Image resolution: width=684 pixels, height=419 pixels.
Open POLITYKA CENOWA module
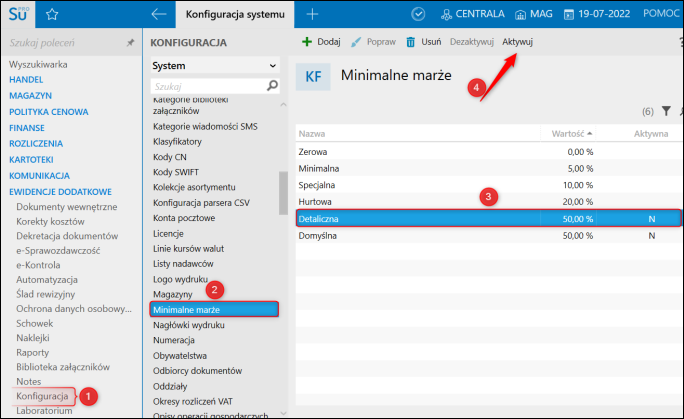49,112
